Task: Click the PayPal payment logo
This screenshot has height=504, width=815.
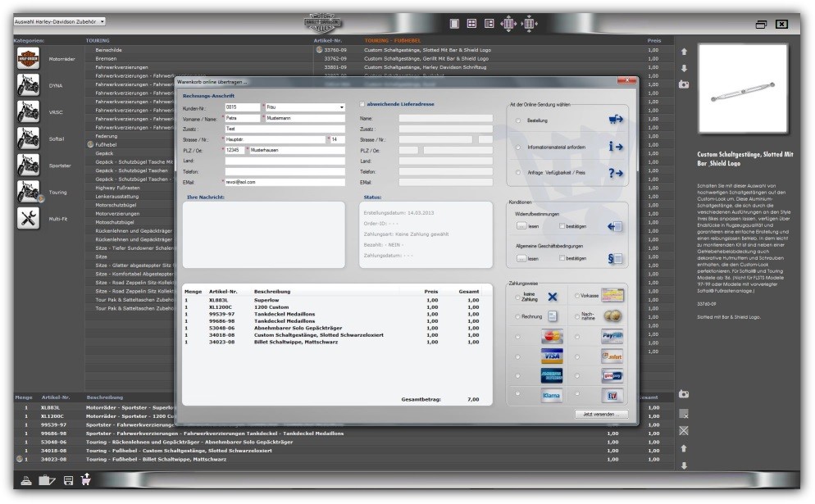Action: (612, 336)
